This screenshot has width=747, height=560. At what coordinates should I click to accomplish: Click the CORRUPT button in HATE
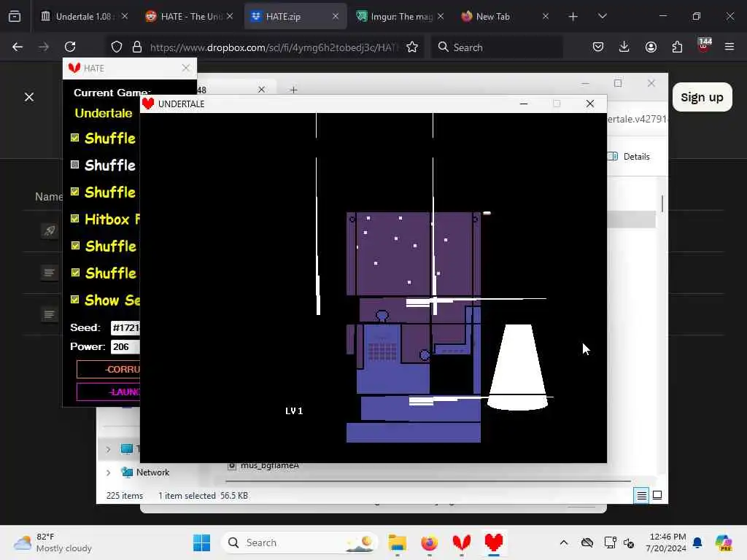(109, 369)
